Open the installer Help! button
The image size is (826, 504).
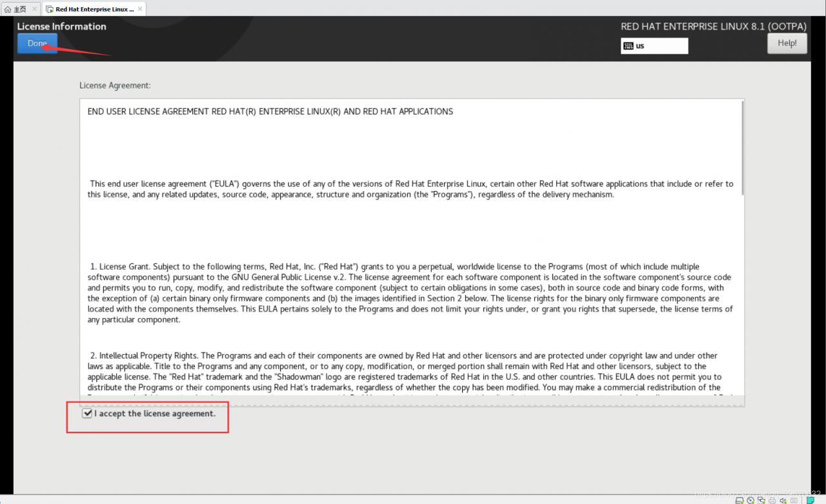pyautogui.click(x=787, y=43)
